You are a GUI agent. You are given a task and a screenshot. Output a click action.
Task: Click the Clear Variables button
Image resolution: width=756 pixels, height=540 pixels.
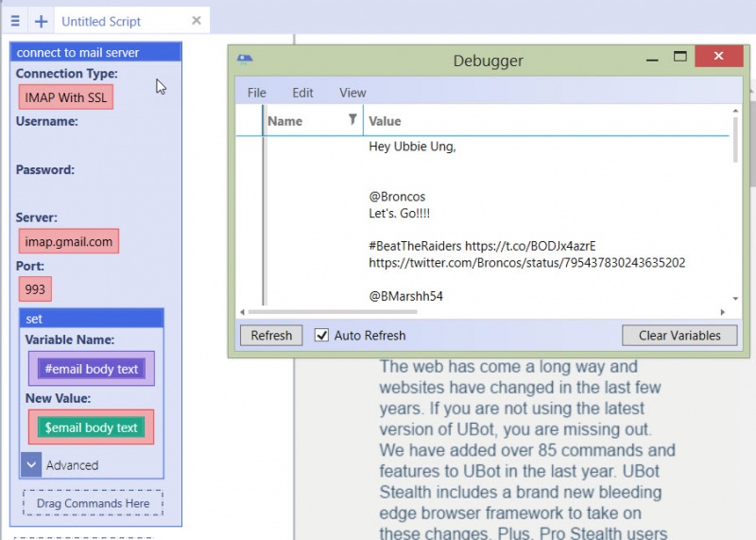pyautogui.click(x=679, y=336)
